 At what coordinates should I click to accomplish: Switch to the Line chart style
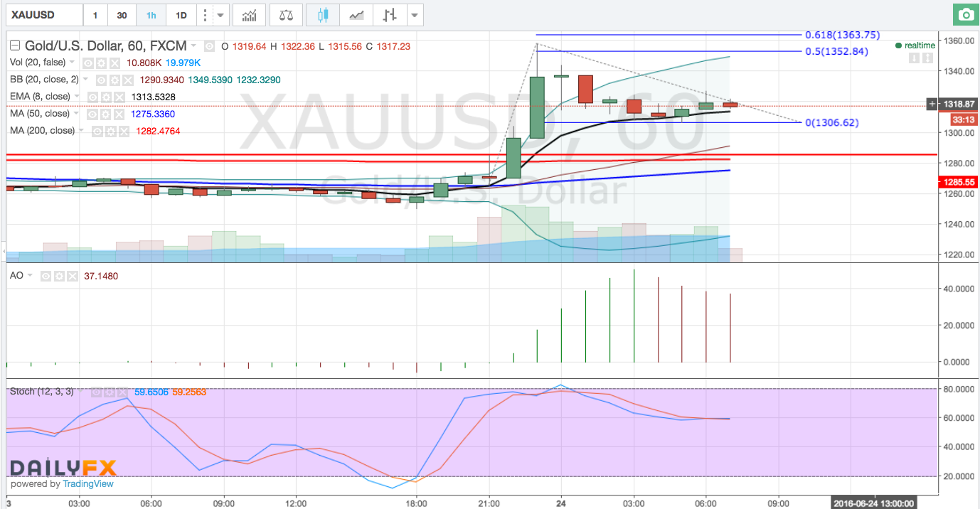click(357, 15)
